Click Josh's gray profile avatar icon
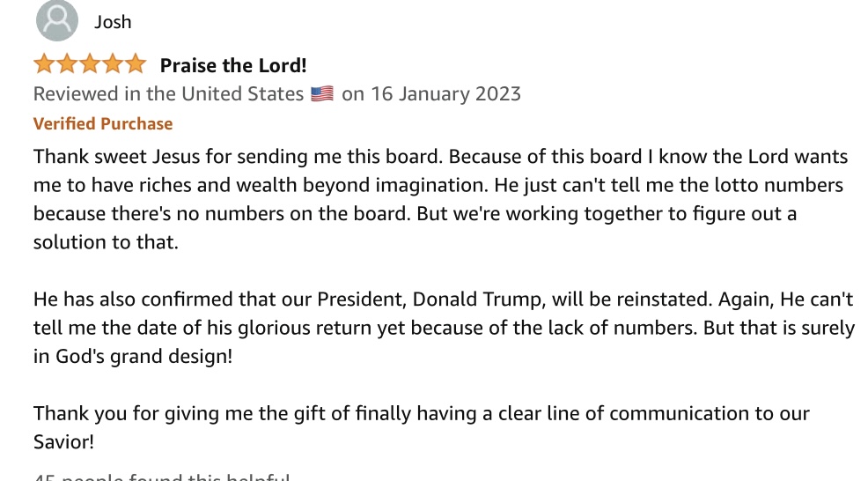The image size is (868, 481). coord(56,21)
